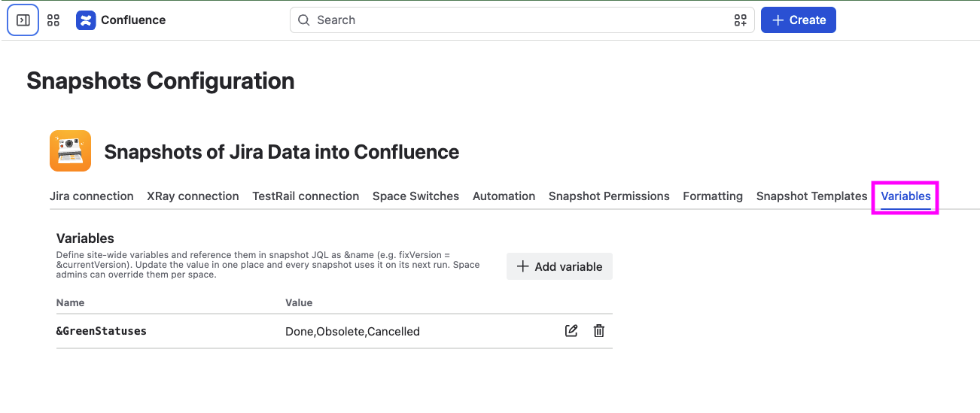Open the Jira connection tab
This screenshot has width=980, height=413.
(92, 196)
